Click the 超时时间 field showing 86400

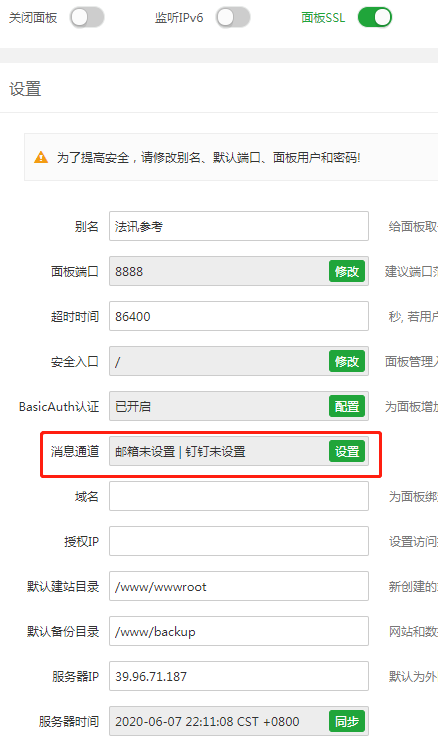[x=239, y=316]
